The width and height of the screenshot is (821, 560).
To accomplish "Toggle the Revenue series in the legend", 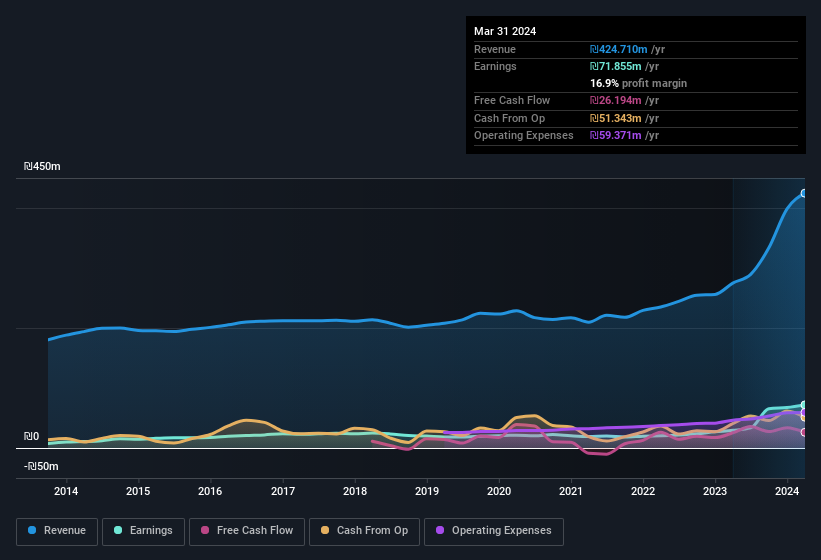I will point(57,531).
